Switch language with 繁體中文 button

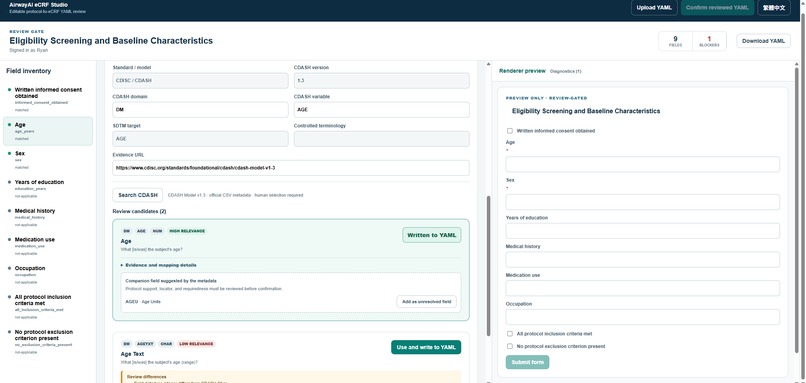coord(774,8)
